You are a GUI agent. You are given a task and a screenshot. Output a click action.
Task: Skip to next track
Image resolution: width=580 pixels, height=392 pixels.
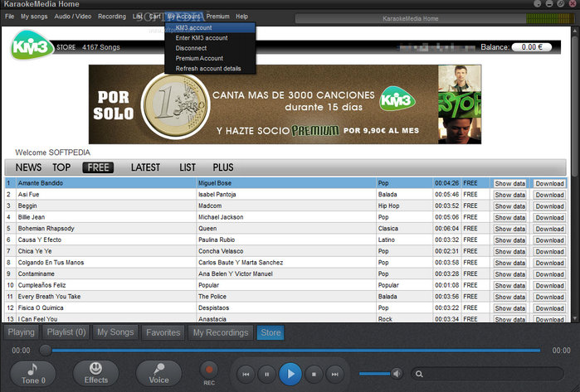pos(334,375)
